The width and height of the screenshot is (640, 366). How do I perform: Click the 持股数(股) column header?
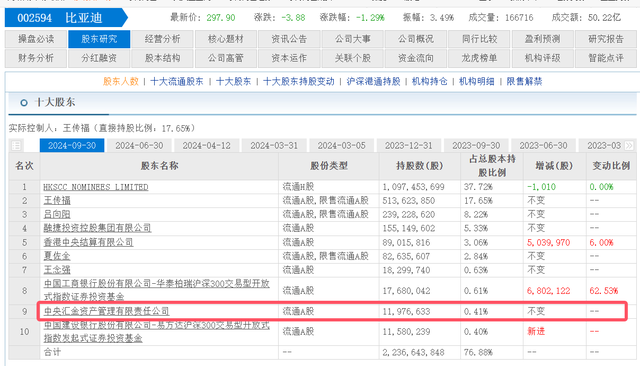[420, 166]
